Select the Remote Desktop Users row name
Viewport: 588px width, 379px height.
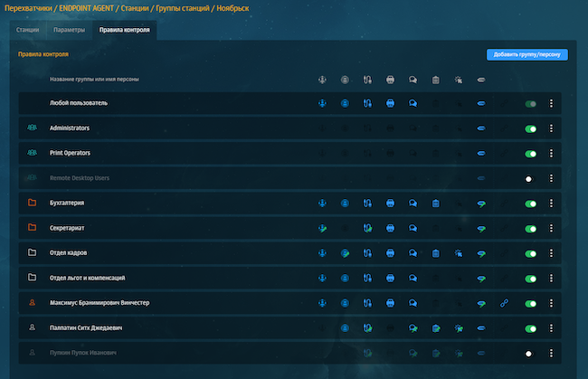pos(80,178)
